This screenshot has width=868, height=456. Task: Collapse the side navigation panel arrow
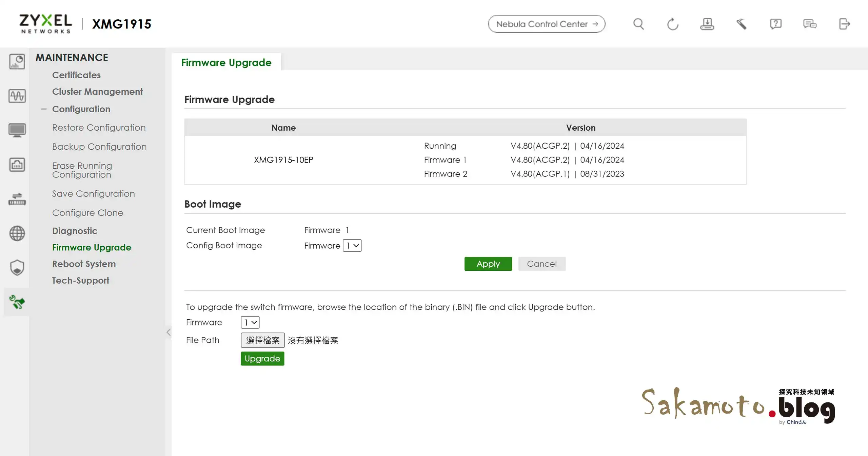point(169,332)
